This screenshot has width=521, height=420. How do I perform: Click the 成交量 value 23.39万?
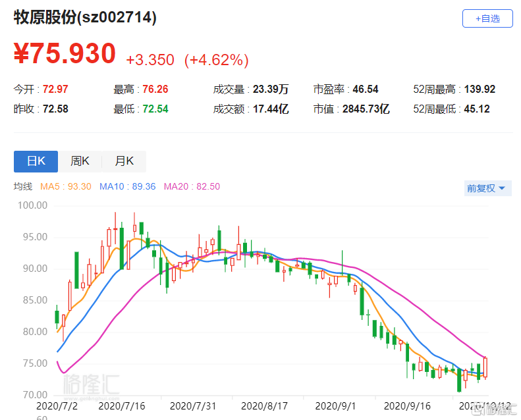click(271, 89)
